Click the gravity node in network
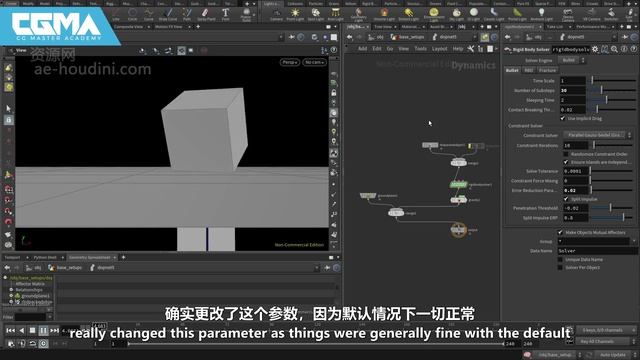The height and width of the screenshot is (360, 640). point(458,200)
